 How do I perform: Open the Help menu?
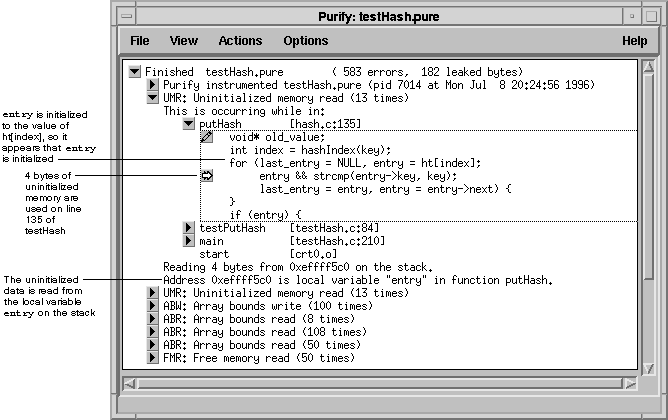634,41
